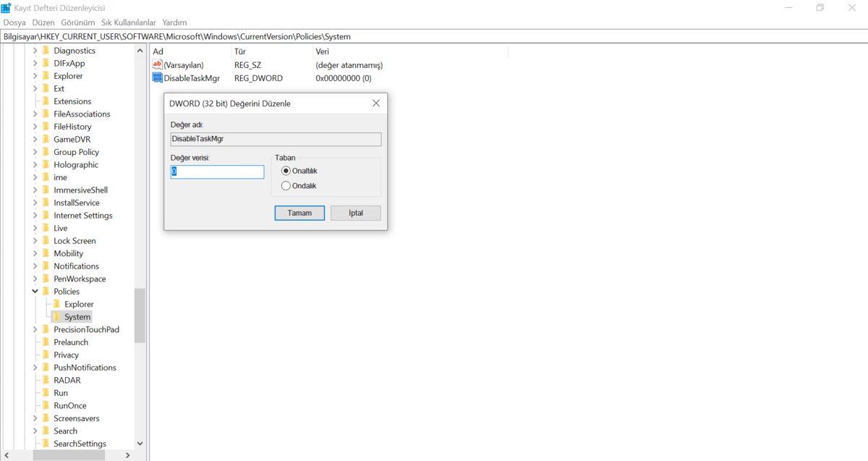868x461 pixels.
Task: Select the Onaltılık radio button
Action: pos(286,171)
